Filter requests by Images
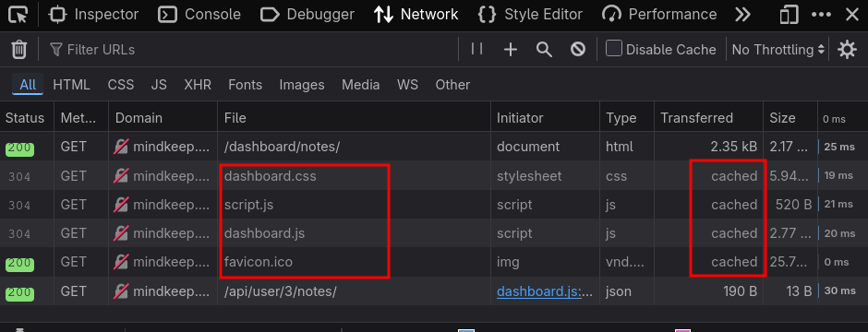This screenshot has width=868, height=332. click(x=302, y=85)
